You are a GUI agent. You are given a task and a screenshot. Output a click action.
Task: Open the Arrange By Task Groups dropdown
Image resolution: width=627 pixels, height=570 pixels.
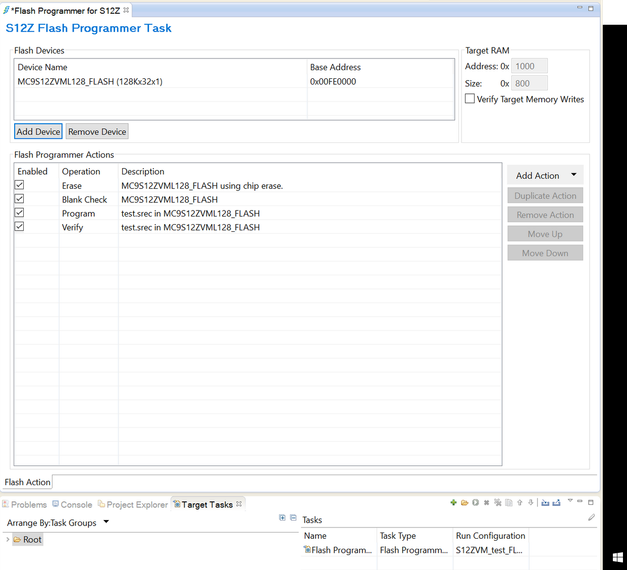click(106, 522)
